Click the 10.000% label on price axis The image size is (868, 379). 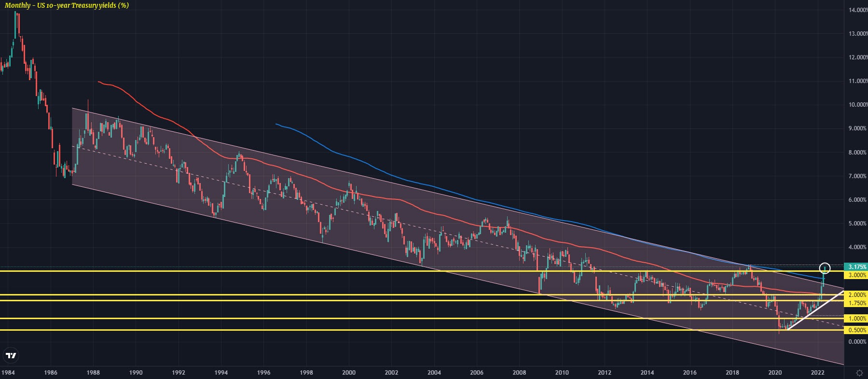[857, 105]
